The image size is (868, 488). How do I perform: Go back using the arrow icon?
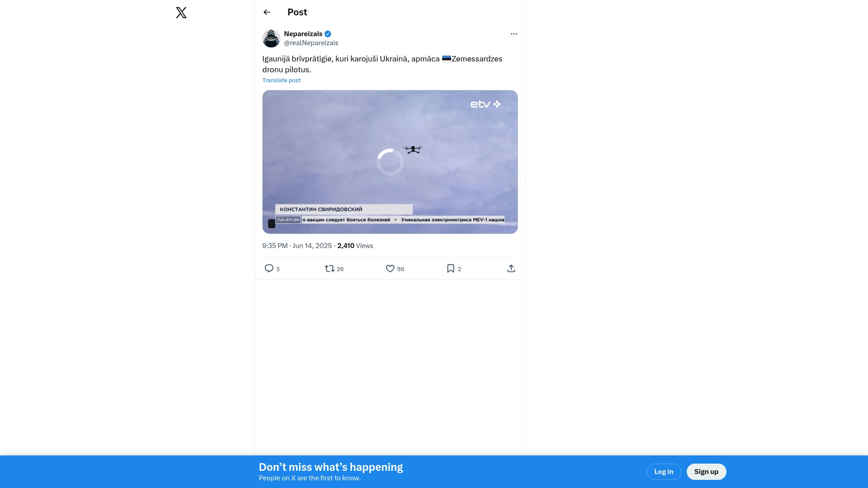click(x=267, y=12)
